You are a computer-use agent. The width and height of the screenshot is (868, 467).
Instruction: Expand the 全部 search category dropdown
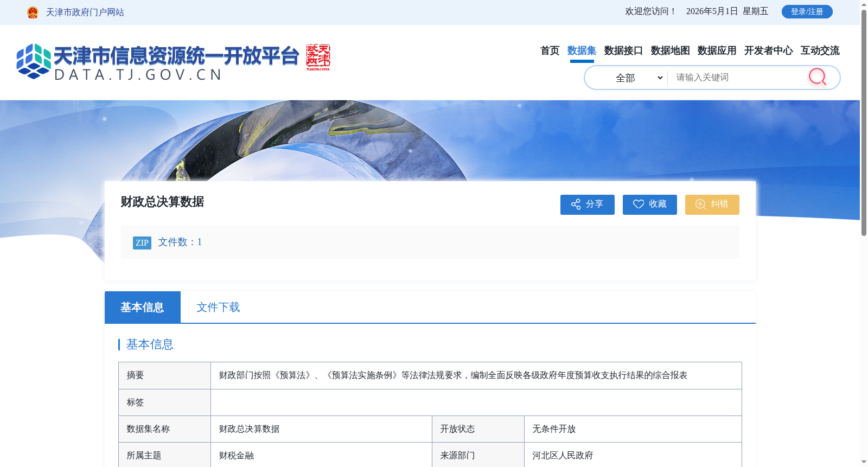click(639, 78)
